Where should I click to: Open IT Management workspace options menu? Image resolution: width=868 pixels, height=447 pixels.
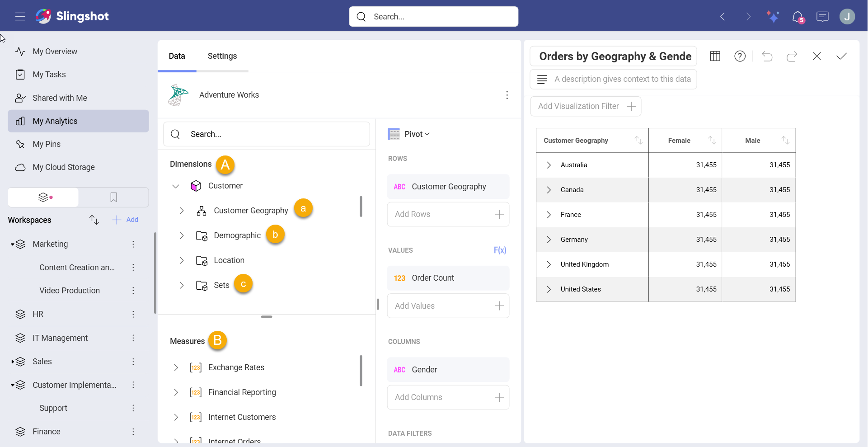pos(133,338)
